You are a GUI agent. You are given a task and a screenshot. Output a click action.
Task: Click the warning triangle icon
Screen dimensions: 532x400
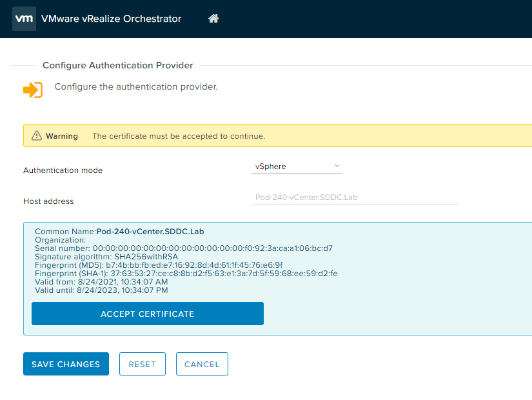pos(36,136)
